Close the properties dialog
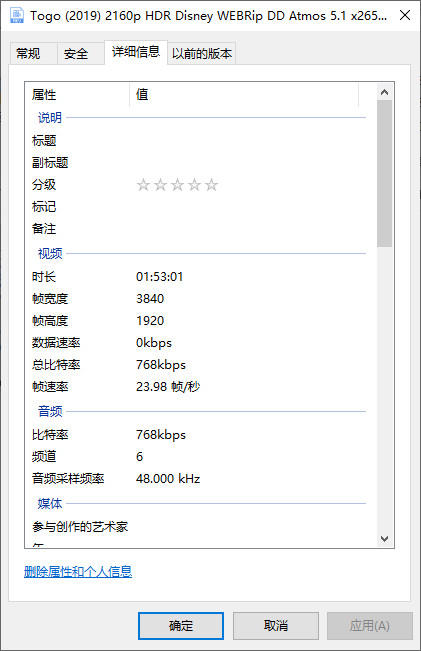Screen dimensions: 421x651 point(405,15)
